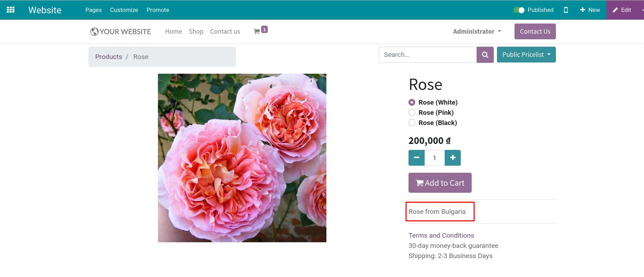
Task: Click the Add to Cart button
Action: click(x=440, y=183)
